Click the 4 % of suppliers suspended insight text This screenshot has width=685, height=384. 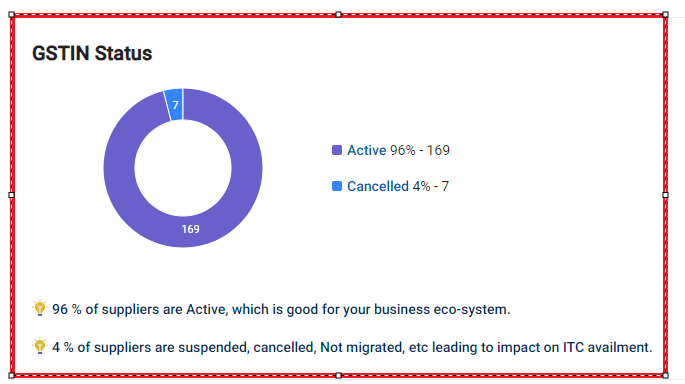click(x=352, y=347)
